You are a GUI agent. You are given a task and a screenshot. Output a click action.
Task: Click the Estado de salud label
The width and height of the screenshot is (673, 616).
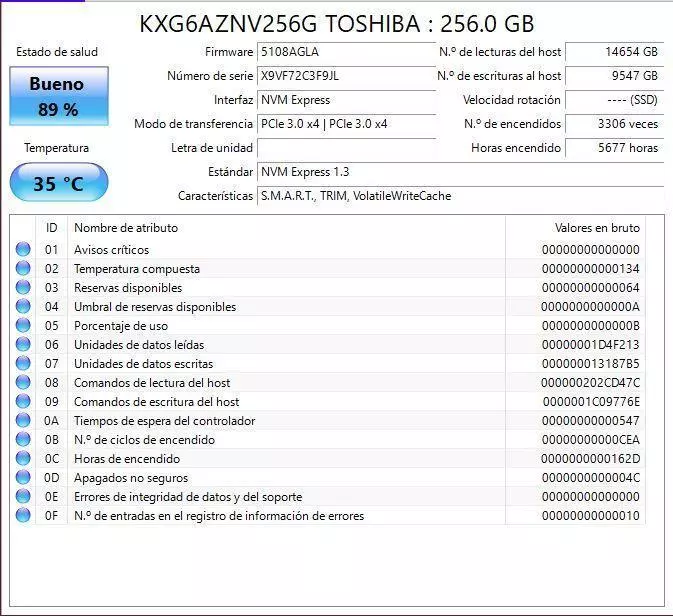(x=57, y=52)
